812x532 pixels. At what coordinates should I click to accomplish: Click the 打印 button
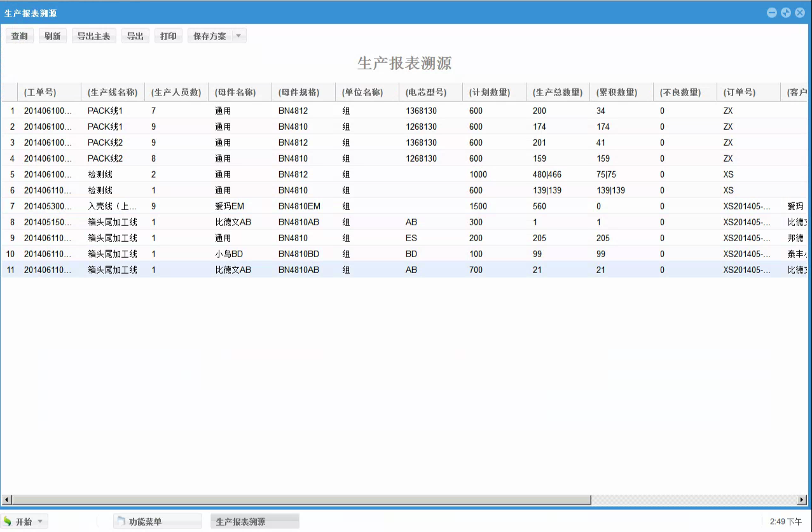[169, 36]
